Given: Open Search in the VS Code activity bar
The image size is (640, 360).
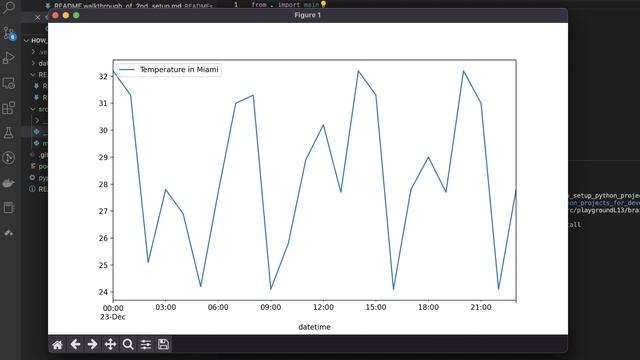Looking at the screenshot, I should (x=9, y=7).
